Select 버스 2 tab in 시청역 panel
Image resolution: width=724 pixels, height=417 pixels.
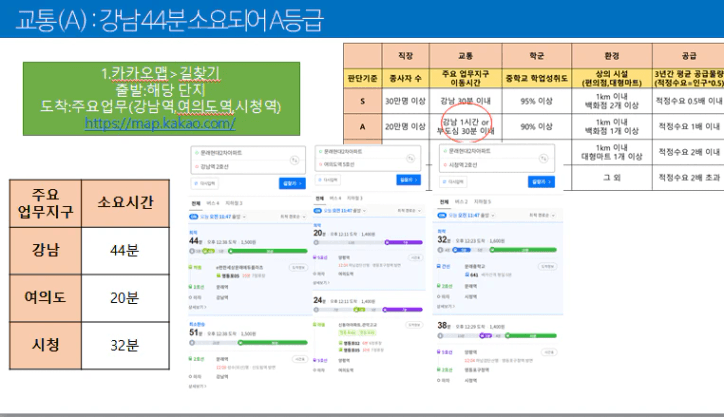tap(461, 202)
